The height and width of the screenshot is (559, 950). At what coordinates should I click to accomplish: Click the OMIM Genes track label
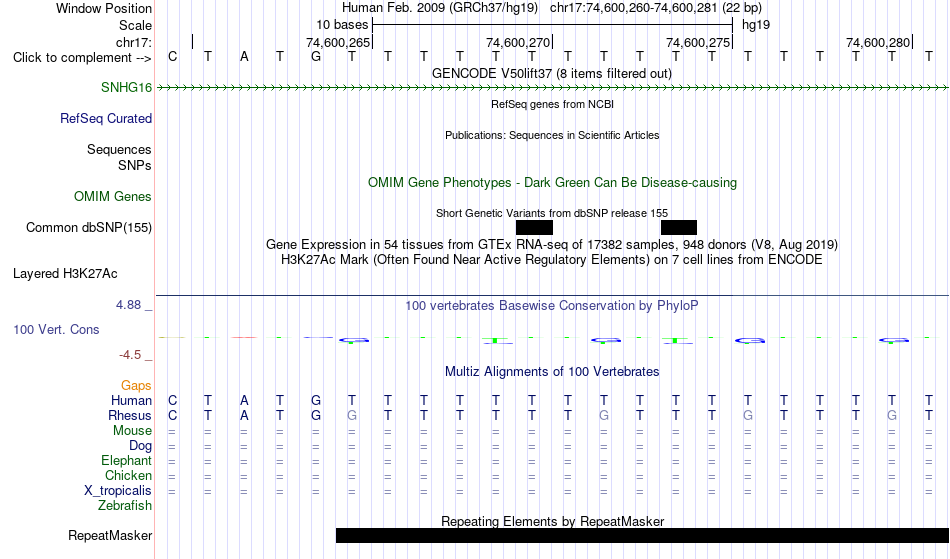click(113, 196)
